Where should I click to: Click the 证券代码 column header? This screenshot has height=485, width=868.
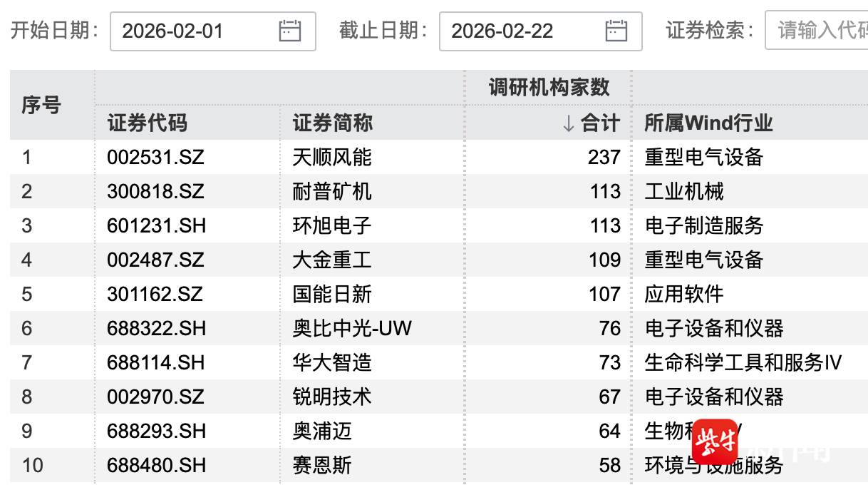tap(148, 123)
